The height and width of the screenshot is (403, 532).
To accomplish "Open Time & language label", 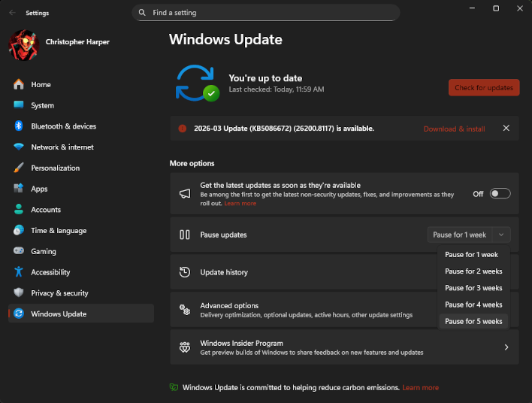I will (x=59, y=231).
